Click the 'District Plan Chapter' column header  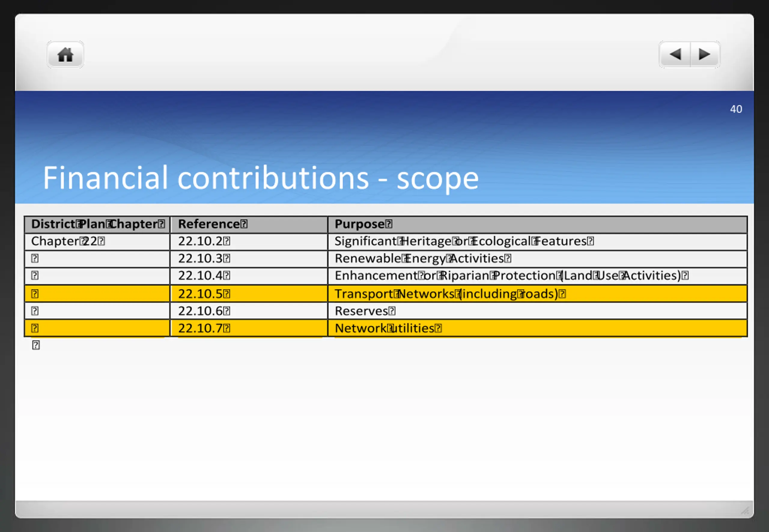(x=97, y=224)
